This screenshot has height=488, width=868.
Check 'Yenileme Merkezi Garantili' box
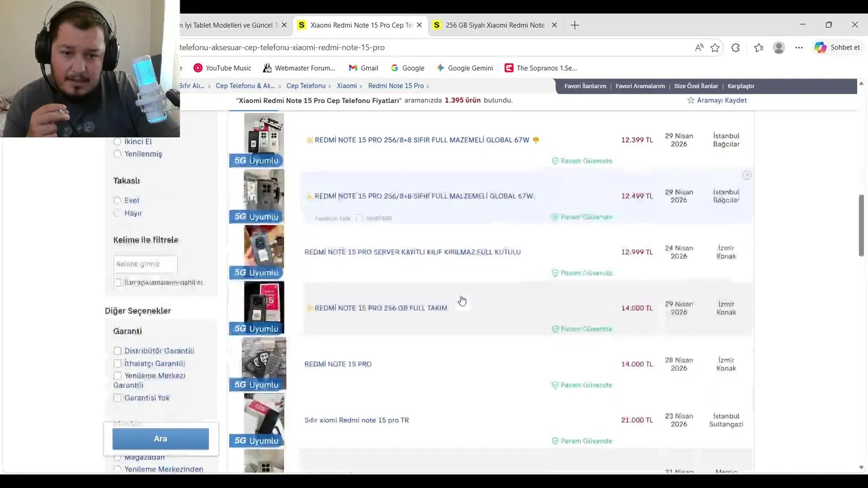coord(117,375)
